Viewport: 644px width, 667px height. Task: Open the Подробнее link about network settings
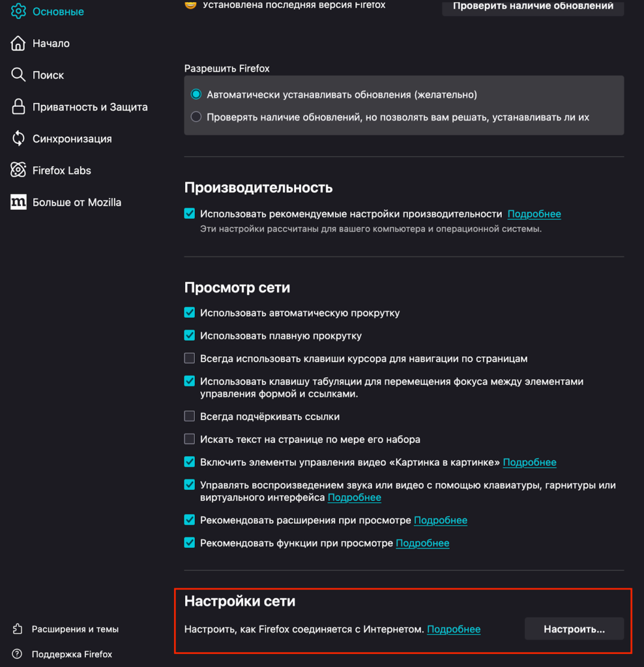pos(454,629)
